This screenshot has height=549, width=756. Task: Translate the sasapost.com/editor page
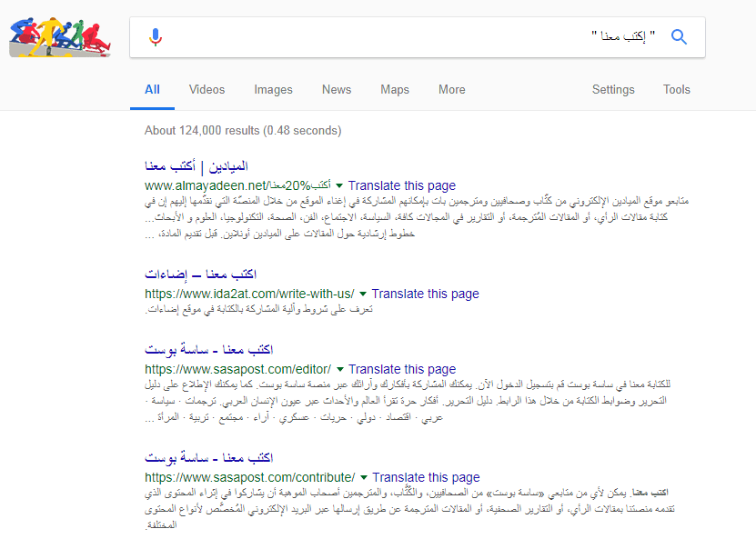pyautogui.click(x=402, y=369)
